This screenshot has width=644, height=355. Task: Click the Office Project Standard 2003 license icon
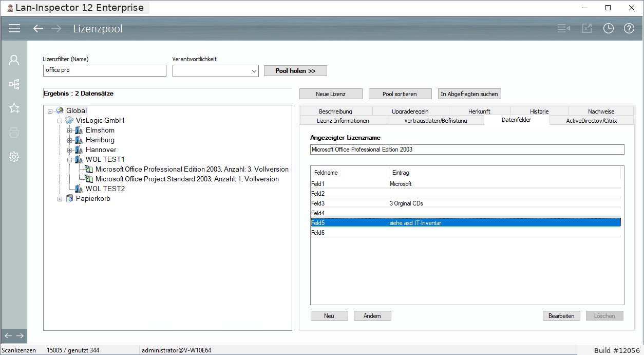tap(89, 179)
